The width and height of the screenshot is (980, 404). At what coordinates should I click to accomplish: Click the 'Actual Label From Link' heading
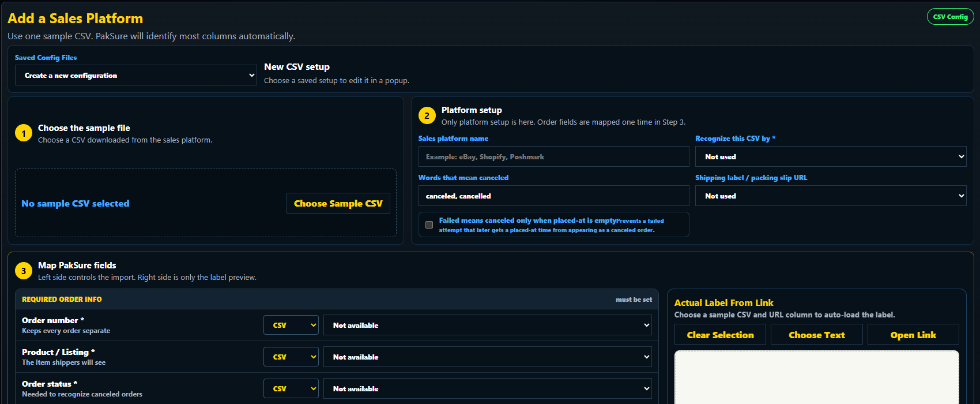(724, 302)
